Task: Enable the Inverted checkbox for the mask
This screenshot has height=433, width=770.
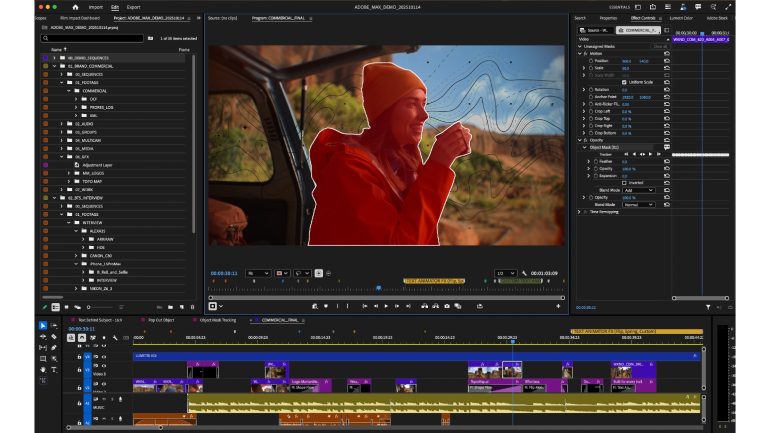Action: coord(625,183)
